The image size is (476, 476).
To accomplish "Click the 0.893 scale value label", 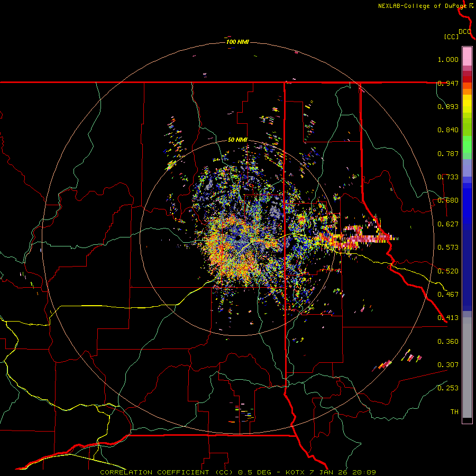I will tap(448, 106).
